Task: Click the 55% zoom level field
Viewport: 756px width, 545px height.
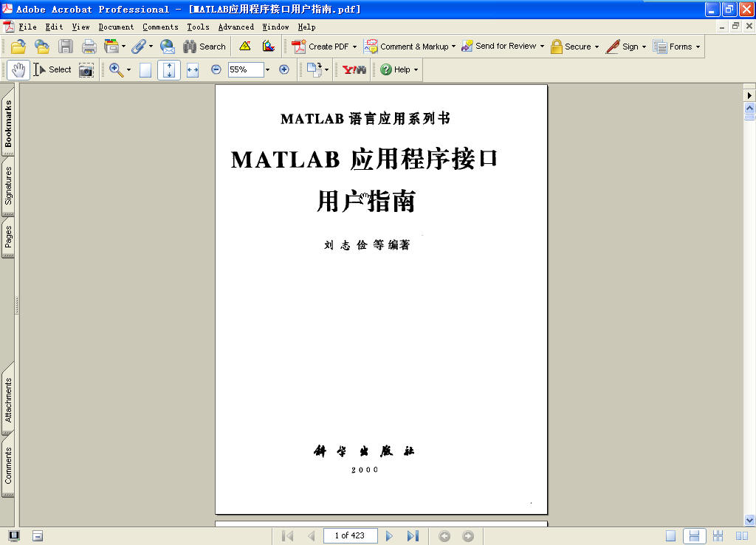Action: pyautogui.click(x=246, y=69)
